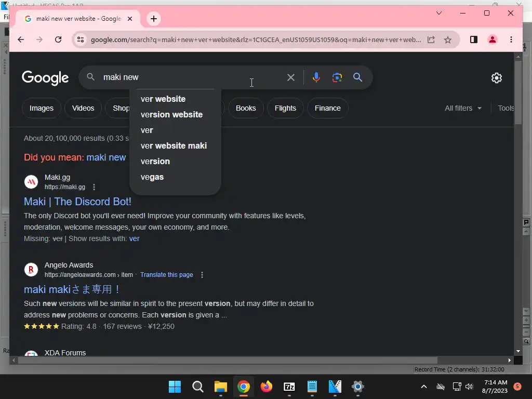532x399 pixels.
Task: Open Firefox from taskbar
Action: coord(267,387)
